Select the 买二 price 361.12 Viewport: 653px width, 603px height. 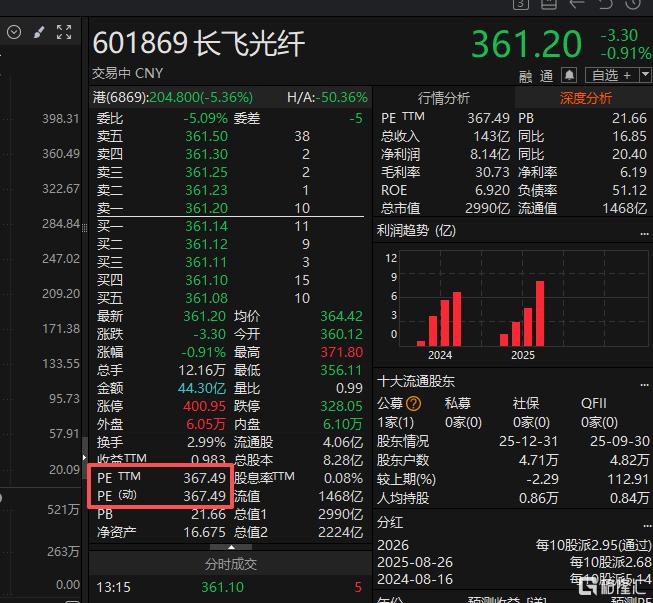point(207,244)
